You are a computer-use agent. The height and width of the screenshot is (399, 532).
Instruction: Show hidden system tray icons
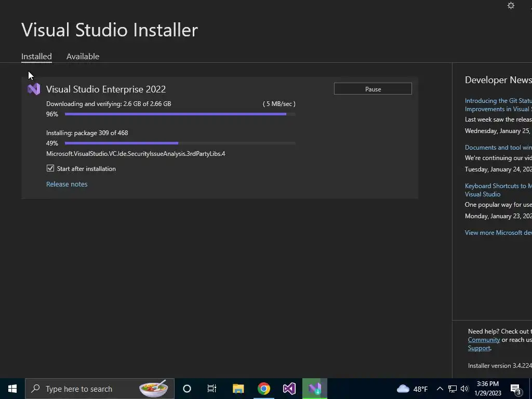click(x=440, y=389)
